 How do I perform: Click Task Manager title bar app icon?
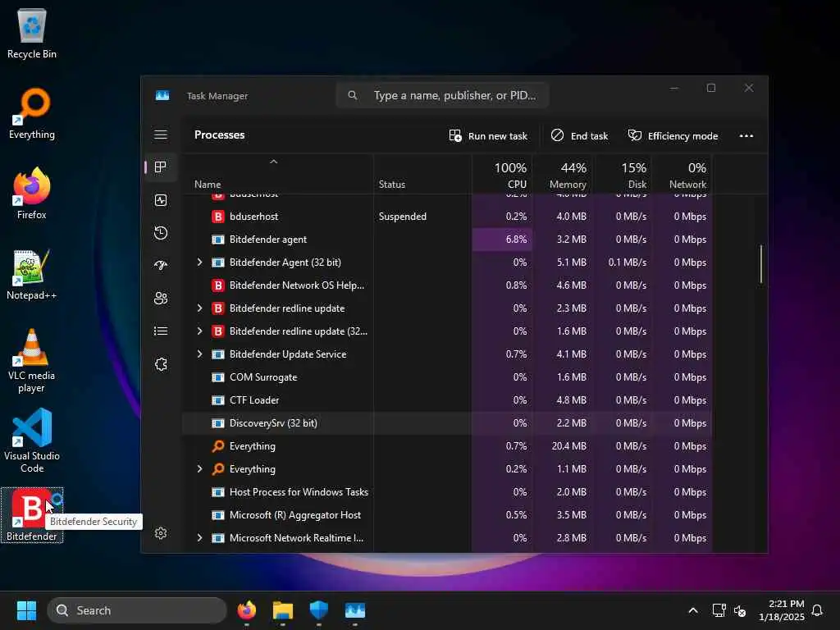(162, 95)
